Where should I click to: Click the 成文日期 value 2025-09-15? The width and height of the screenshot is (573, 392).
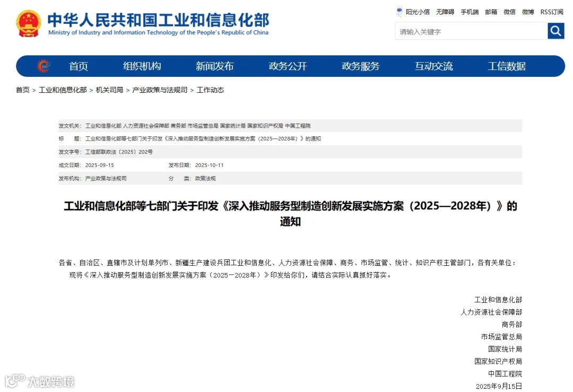click(x=99, y=165)
